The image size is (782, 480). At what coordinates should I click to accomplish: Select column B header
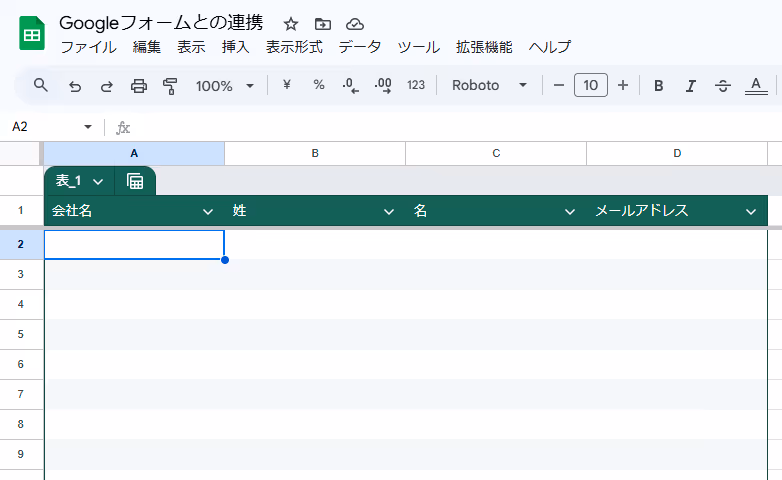pyautogui.click(x=315, y=153)
